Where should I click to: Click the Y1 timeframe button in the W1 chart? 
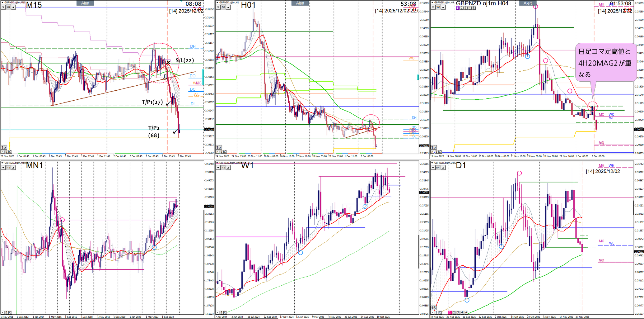(223, 168)
